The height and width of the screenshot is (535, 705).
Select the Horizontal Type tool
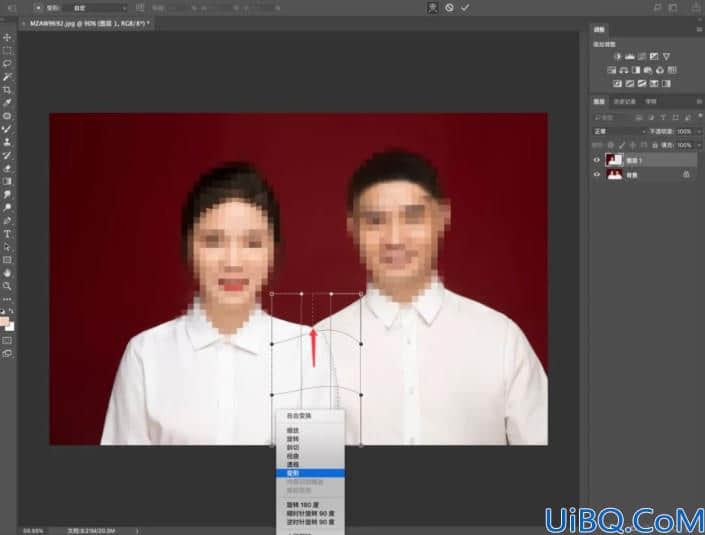[x=7, y=234]
